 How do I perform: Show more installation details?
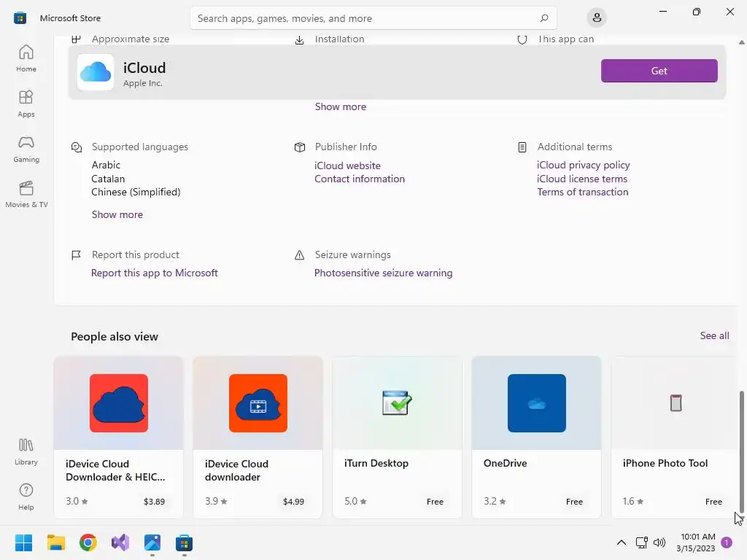[340, 106]
